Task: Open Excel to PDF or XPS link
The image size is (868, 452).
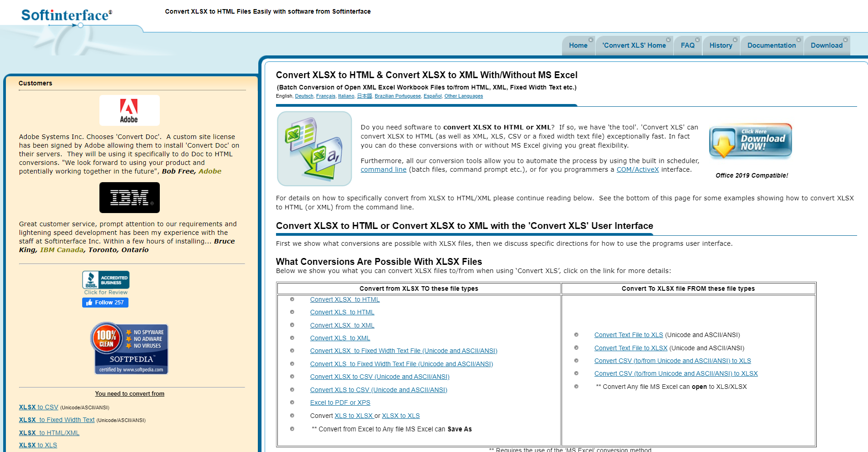Action: (x=340, y=402)
